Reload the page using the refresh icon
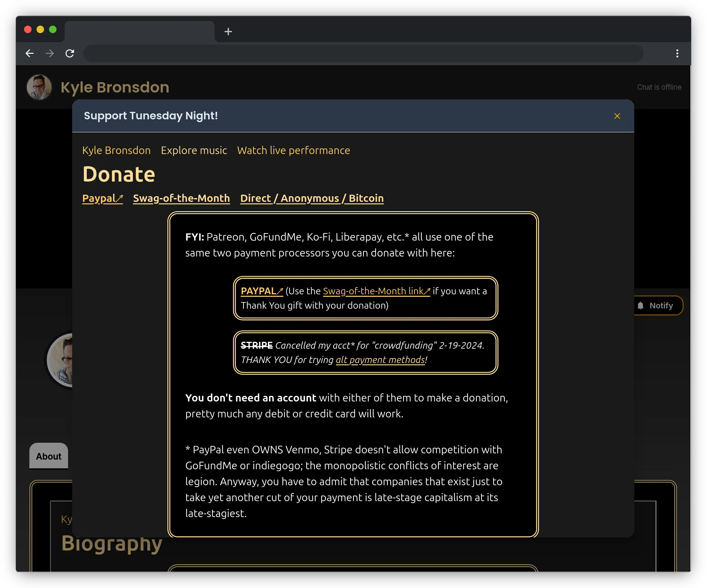707x588 pixels. coord(70,53)
